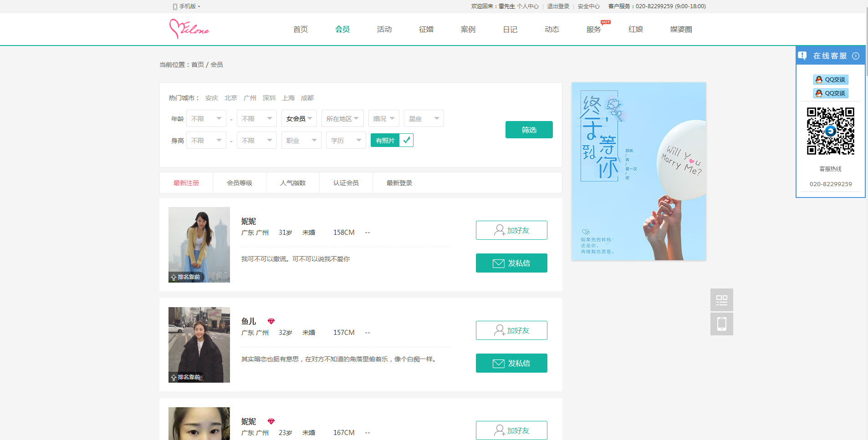Go to 首页 in the main navigation
Screen dimensions: 868x440
[301, 29]
